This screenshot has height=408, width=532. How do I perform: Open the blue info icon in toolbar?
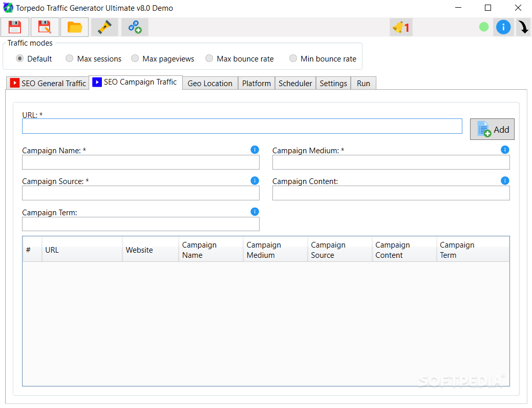[x=503, y=27]
